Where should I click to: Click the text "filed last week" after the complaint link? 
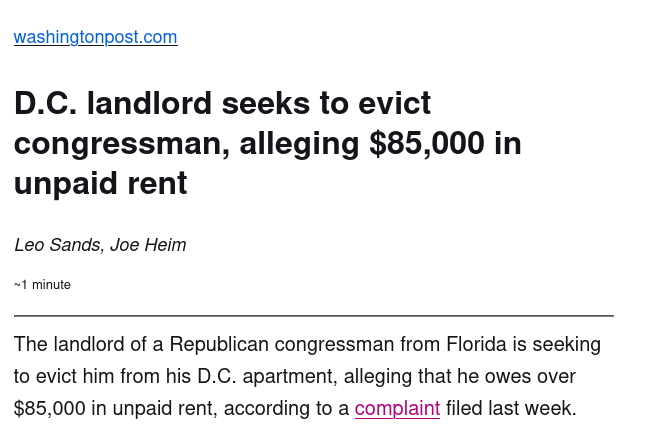pyautogui.click(x=510, y=409)
